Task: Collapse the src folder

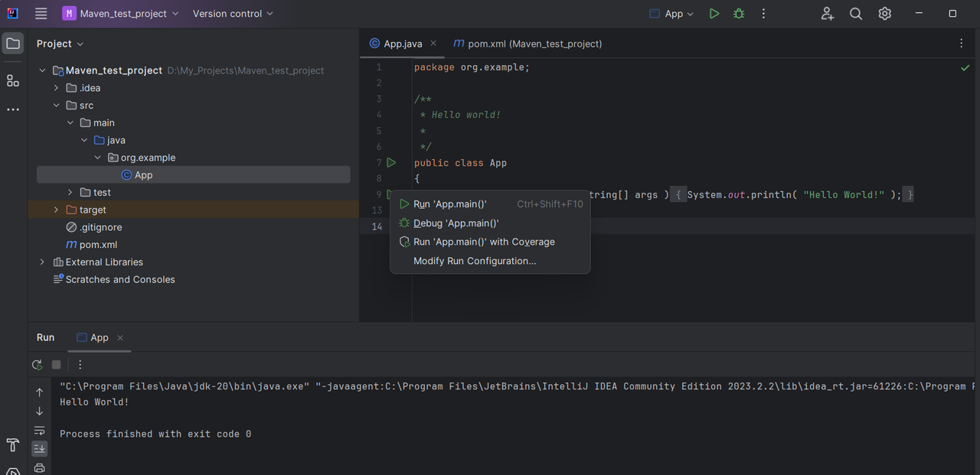Action: (x=56, y=106)
